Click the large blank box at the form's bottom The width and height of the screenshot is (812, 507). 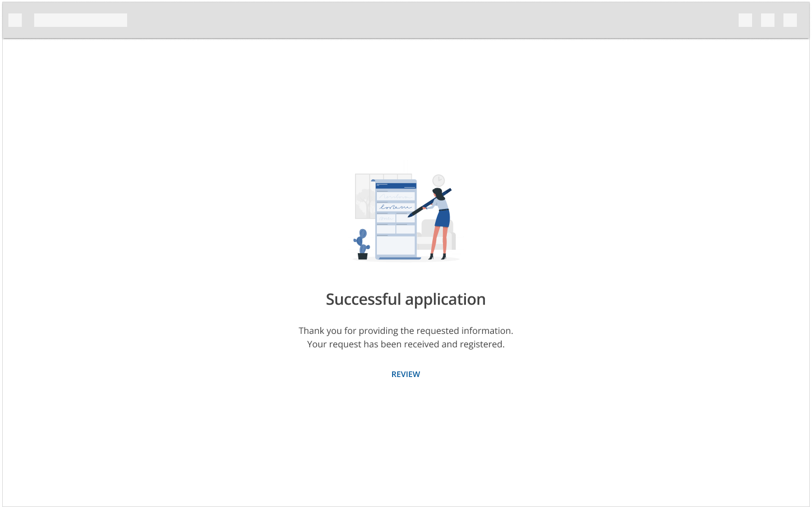[x=395, y=245]
